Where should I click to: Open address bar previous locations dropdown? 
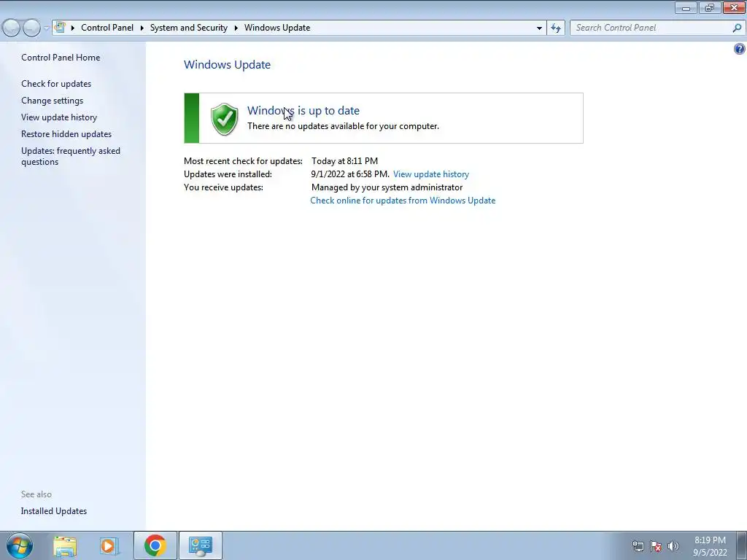click(539, 28)
